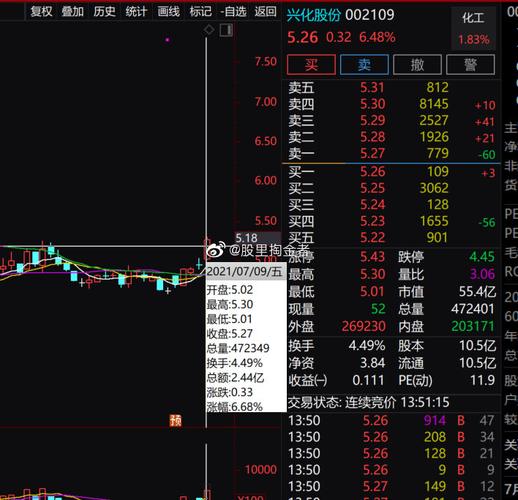This screenshot has width=518, height=500.
Task: Click 外盘 value 269230
Action: tap(364, 326)
